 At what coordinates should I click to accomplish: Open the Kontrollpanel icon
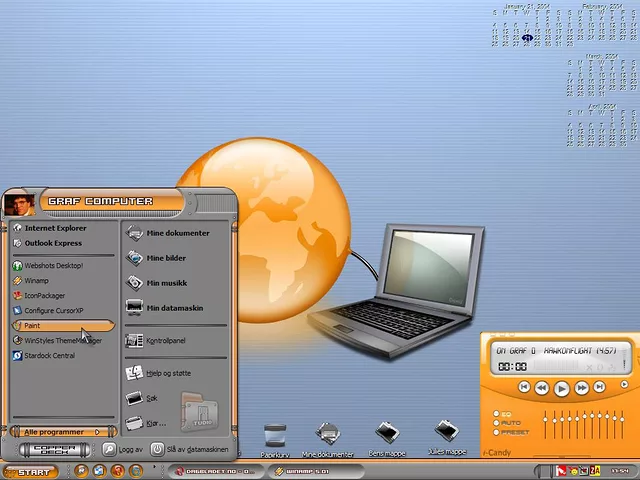(x=134, y=340)
